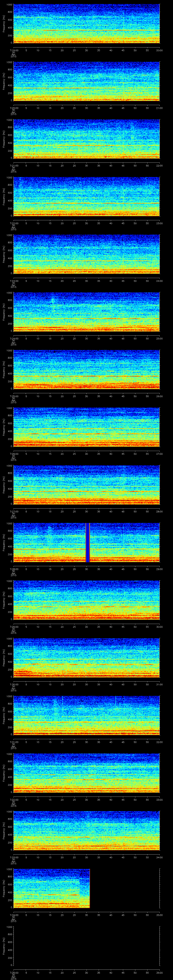Click the spectrogram plot starting at 7:19:00
173x980 pixels.
tap(86, 24)
